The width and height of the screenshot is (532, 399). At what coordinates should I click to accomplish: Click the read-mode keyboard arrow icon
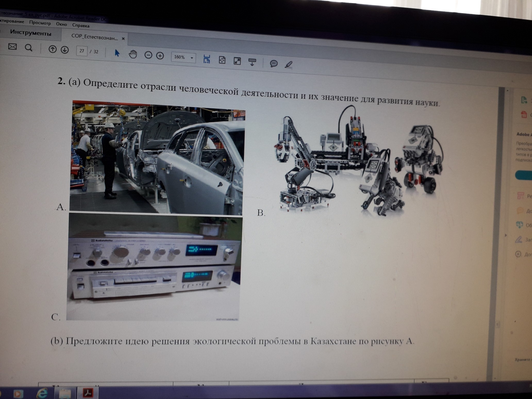[252, 62]
